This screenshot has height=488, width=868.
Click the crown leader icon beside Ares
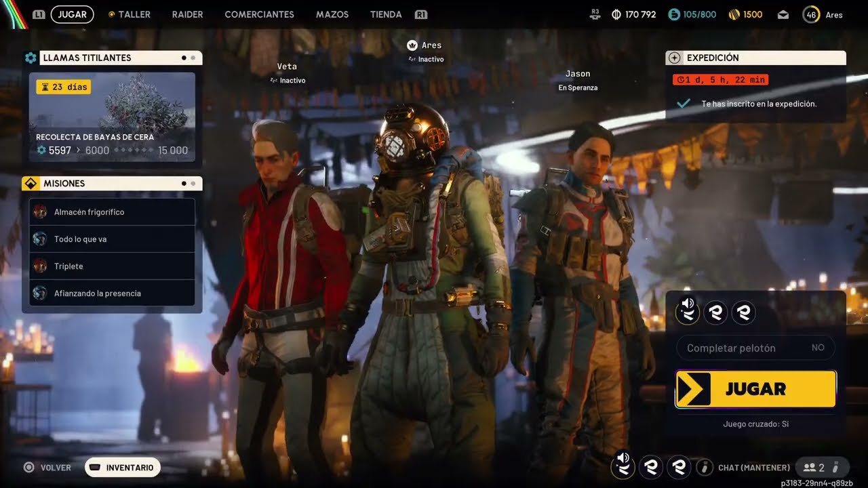(412, 45)
